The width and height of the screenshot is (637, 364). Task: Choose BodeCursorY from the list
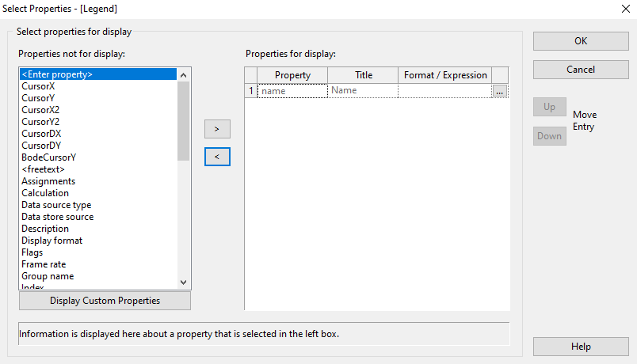(x=48, y=157)
